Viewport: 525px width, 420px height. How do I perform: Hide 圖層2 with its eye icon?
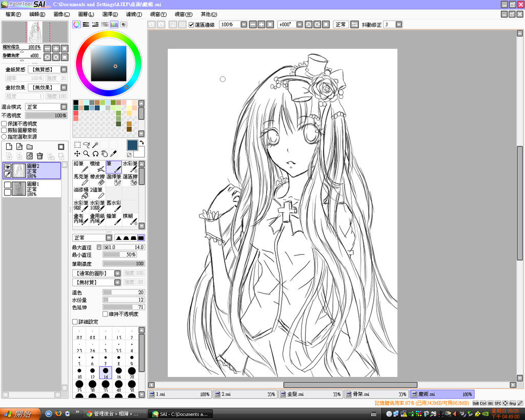click(x=7, y=167)
